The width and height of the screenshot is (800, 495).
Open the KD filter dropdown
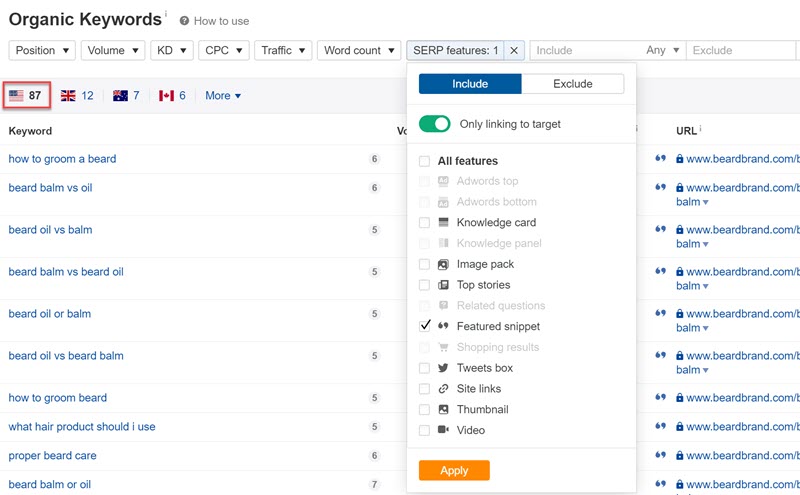coord(172,51)
